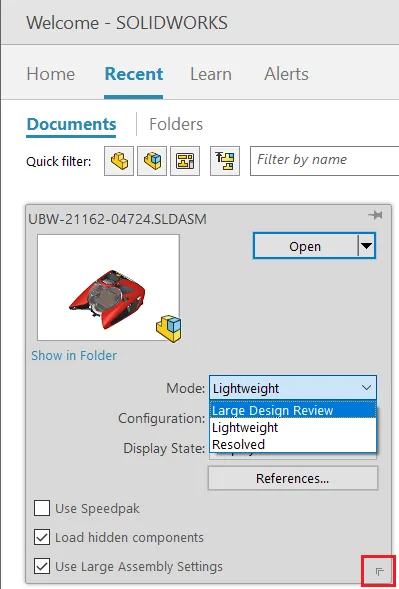The image size is (399, 589).
Task: Click the UBW-21162-04724.SLDASM file name
Action: (118, 219)
